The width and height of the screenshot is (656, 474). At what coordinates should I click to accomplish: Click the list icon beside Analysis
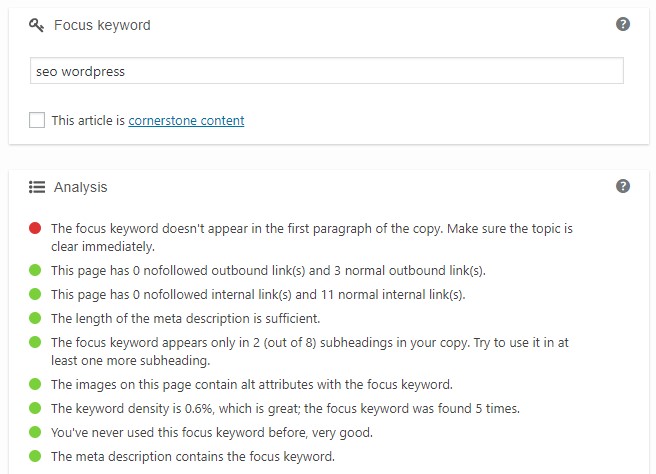click(37, 187)
